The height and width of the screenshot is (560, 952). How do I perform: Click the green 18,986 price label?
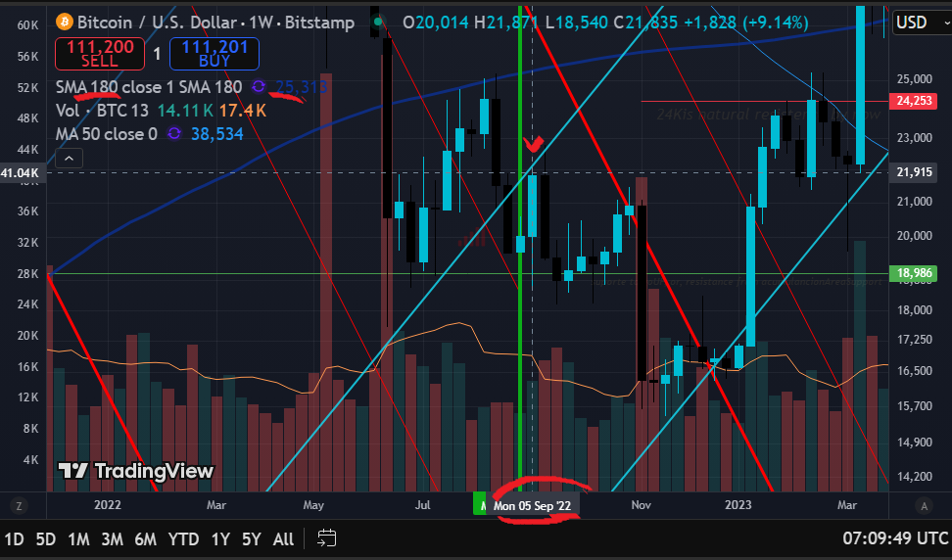pyautogui.click(x=914, y=273)
